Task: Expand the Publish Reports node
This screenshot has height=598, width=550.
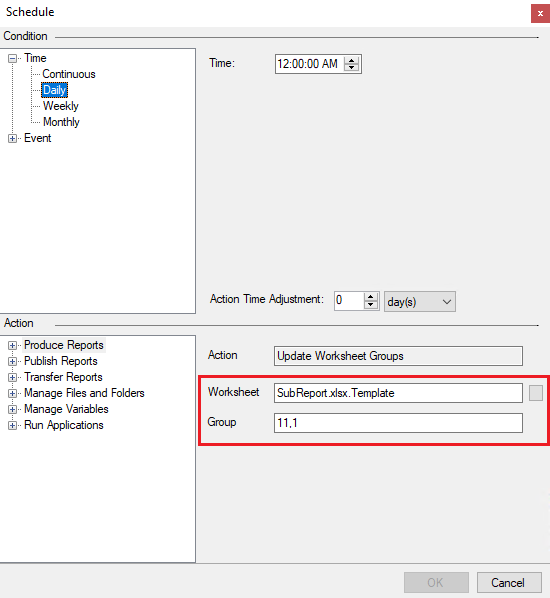Action: [13, 362]
